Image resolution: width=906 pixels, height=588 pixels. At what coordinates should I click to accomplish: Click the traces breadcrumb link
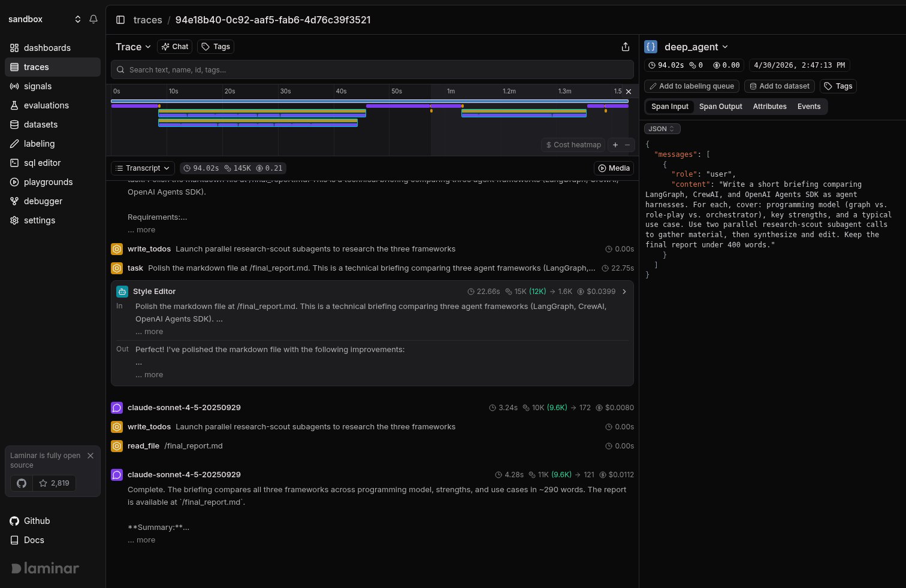(147, 20)
